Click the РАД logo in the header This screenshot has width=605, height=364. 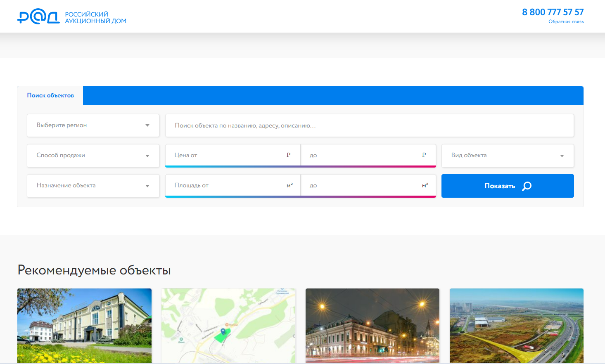tap(39, 17)
